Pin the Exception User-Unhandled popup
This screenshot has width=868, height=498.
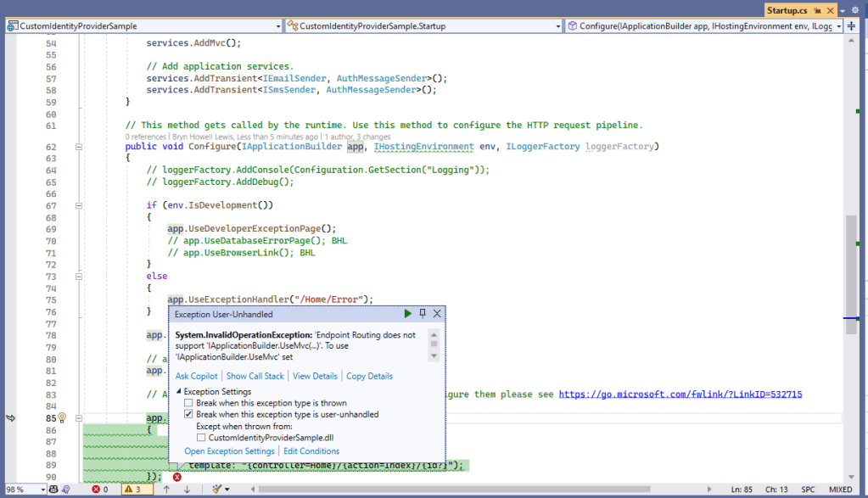pyautogui.click(x=423, y=314)
